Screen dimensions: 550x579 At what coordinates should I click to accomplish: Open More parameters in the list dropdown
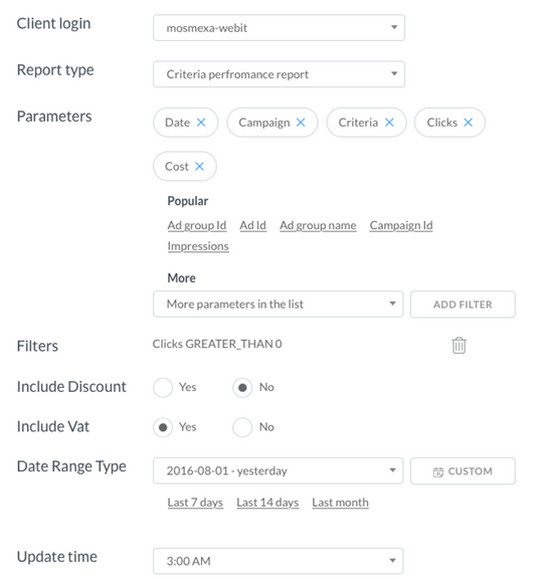pyautogui.click(x=278, y=304)
